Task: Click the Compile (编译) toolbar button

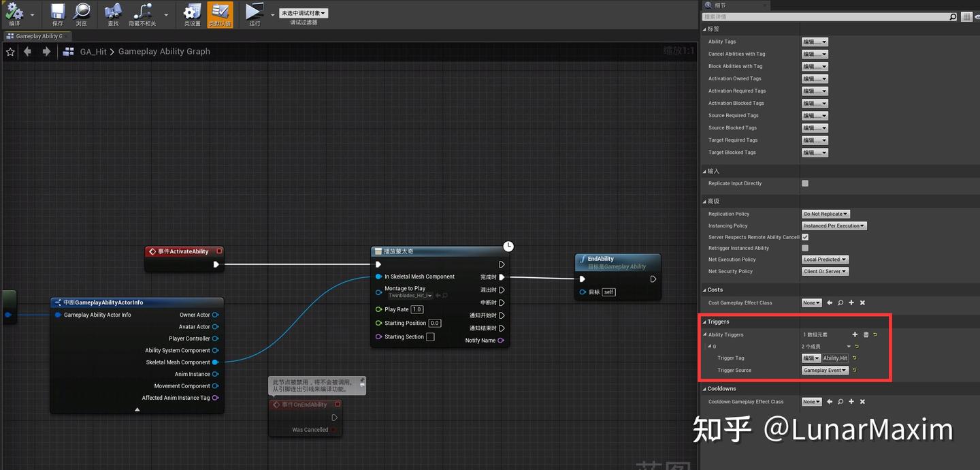Action: pyautogui.click(x=14, y=14)
